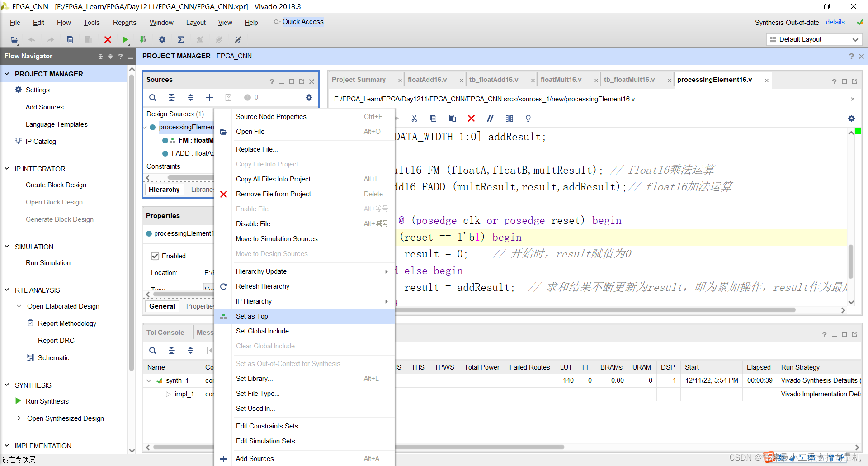868x466 pixels.
Task: Click Run Synthesis in Flow Navigator
Action: 47,401
